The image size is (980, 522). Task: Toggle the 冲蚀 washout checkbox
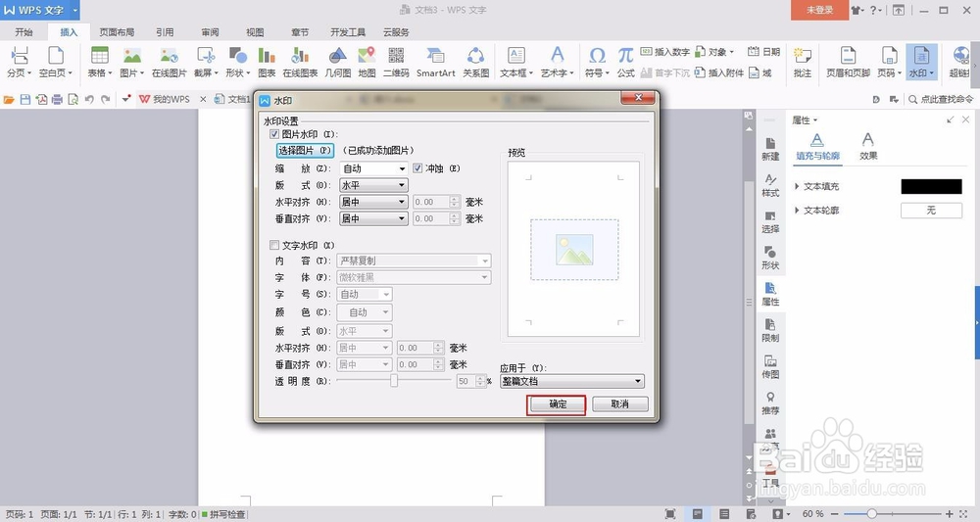pos(417,168)
